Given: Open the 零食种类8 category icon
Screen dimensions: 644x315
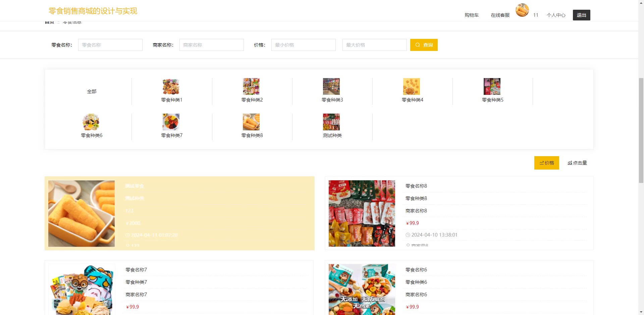Looking at the screenshot, I should [x=251, y=122].
